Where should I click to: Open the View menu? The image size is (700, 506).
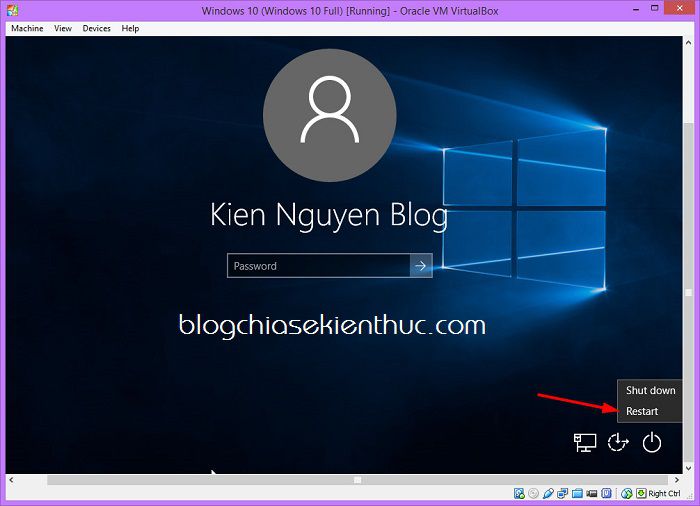[63, 28]
